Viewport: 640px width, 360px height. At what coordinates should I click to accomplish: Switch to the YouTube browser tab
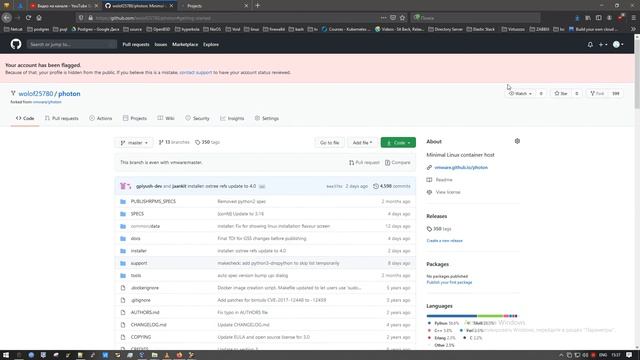click(x=63, y=6)
